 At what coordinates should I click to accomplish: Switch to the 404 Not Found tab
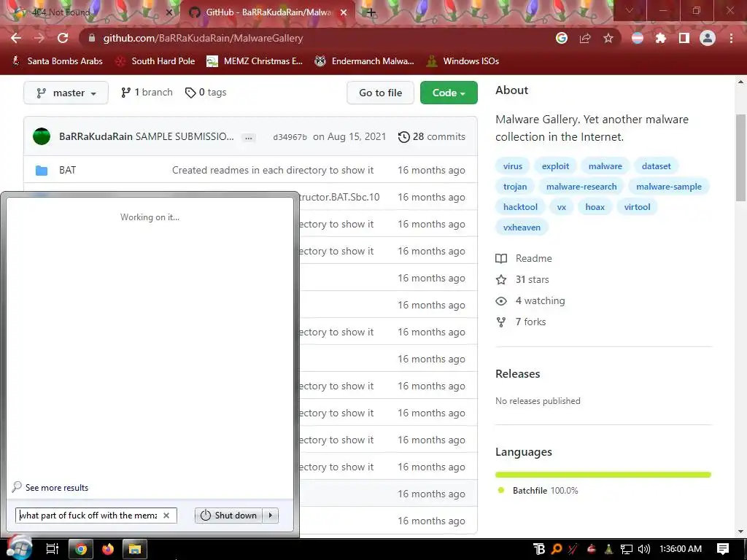tap(90, 12)
